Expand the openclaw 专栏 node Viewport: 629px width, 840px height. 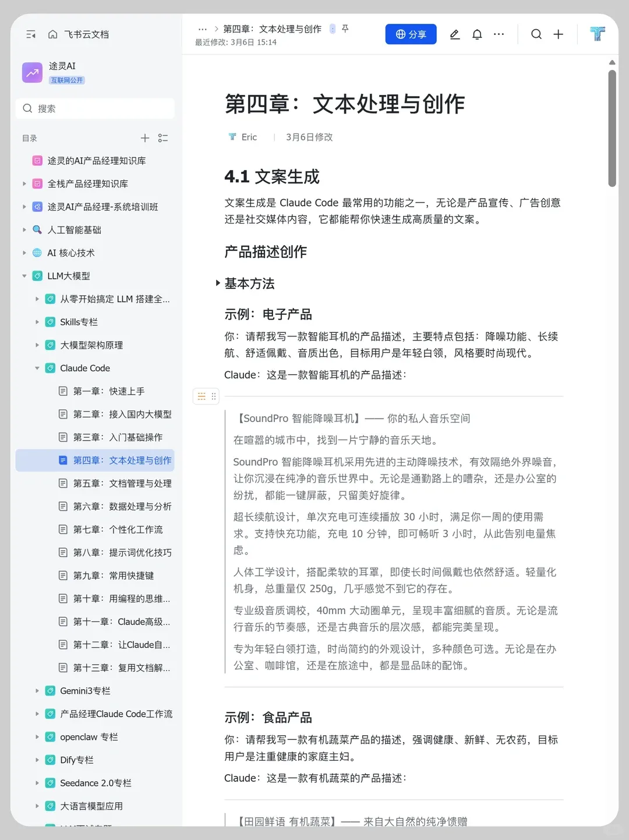coord(37,737)
